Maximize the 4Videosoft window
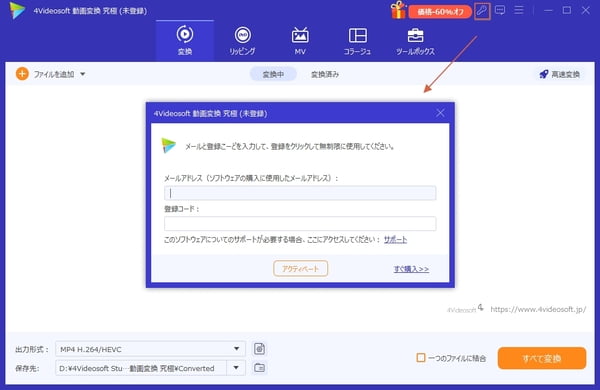The height and width of the screenshot is (390, 600). 567,10
